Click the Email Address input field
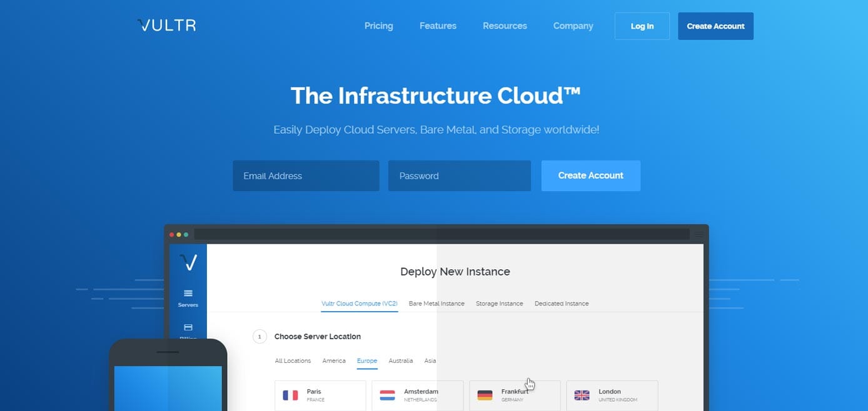868x411 pixels. coord(306,176)
